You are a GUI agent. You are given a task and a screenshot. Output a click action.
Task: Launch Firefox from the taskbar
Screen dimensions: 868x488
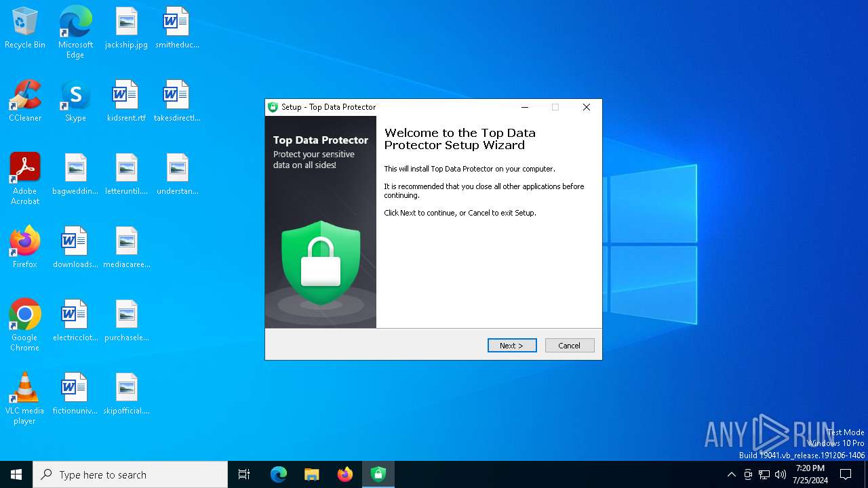click(x=345, y=474)
